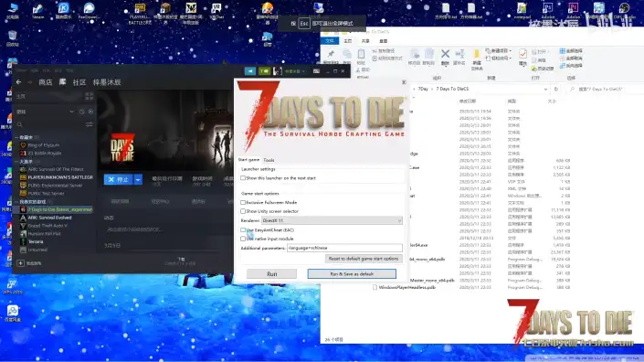Click the Run button in launcher
Screen dimensions: 644x362
coord(271,273)
